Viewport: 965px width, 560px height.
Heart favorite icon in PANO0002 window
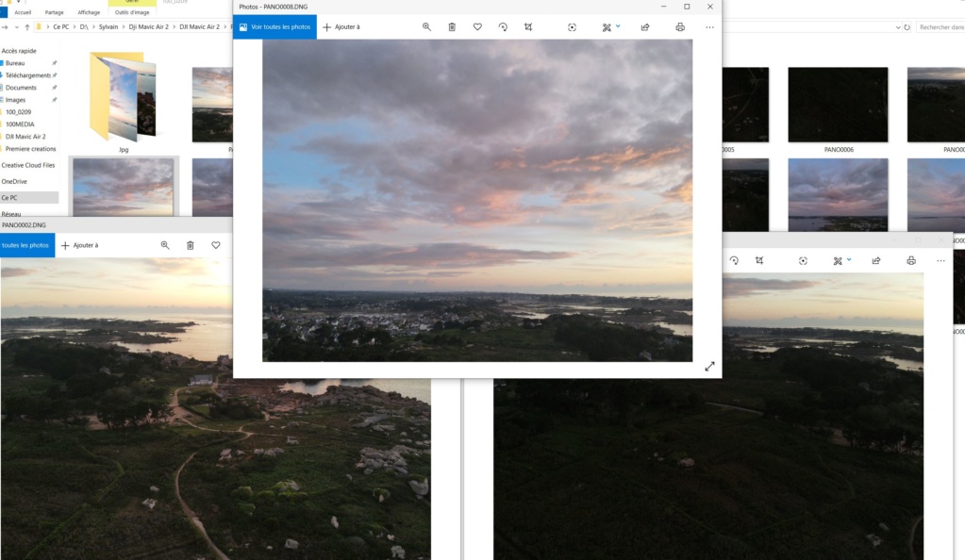216,245
